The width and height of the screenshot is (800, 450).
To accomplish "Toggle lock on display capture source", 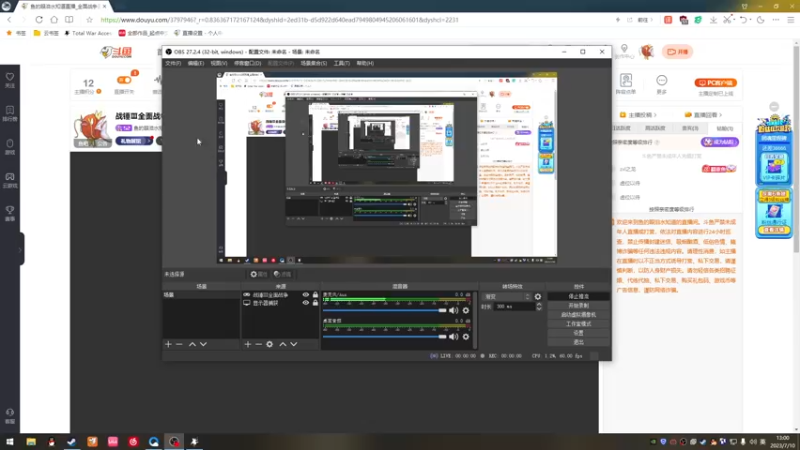I will click(x=315, y=303).
